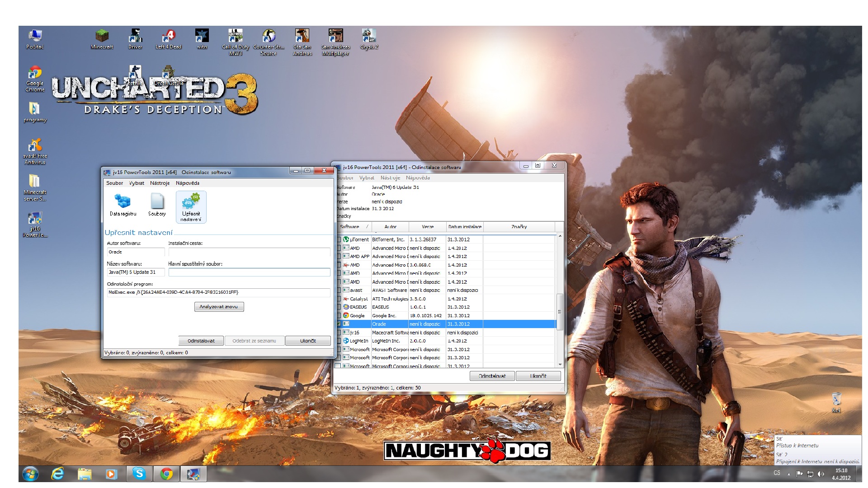Toggle the LogMeIn row checkbox
868x488 pixels.
(x=339, y=341)
